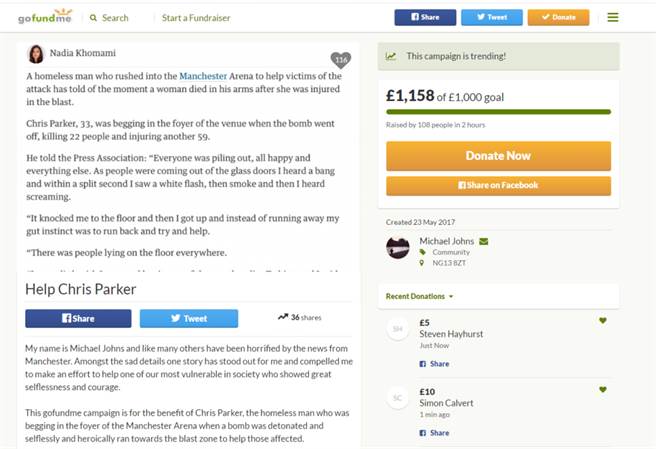The height and width of the screenshot is (449, 656).
Task: Click the blue Share button in the header
Action: (x=425, y=17)
